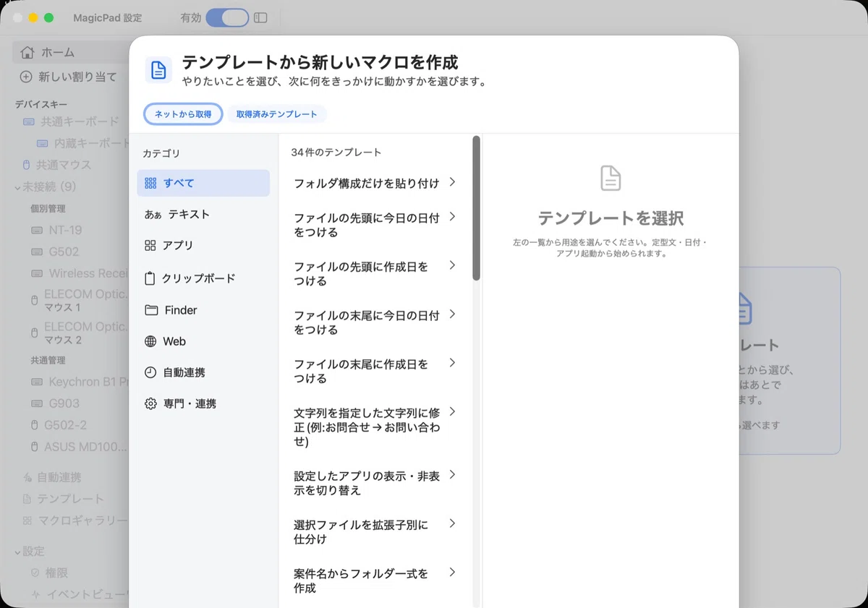
Task: Select the すべて category
Action: click(203, 183)
